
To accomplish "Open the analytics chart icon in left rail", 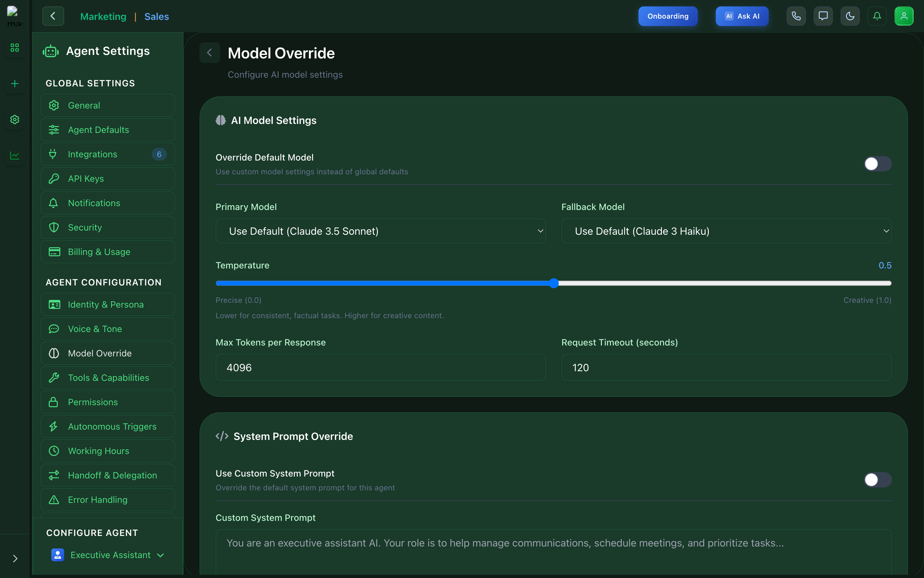I will coord(15,156).
